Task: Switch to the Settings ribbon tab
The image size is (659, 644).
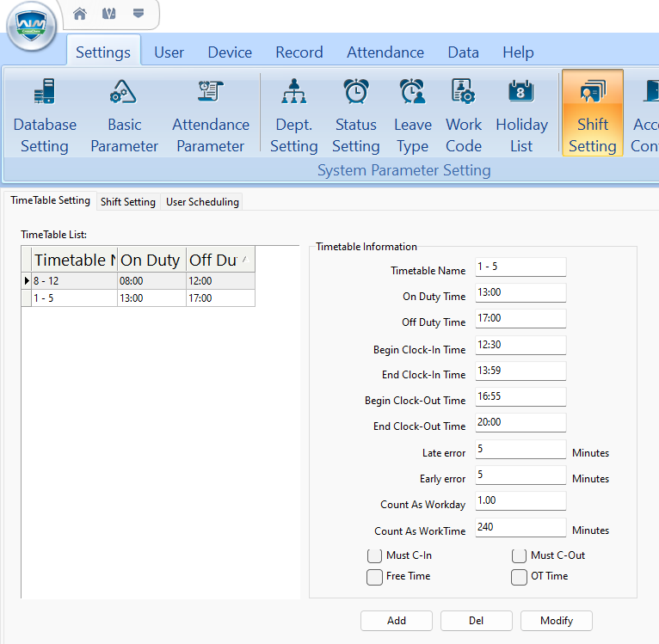Action: click(x=103, y=52)
